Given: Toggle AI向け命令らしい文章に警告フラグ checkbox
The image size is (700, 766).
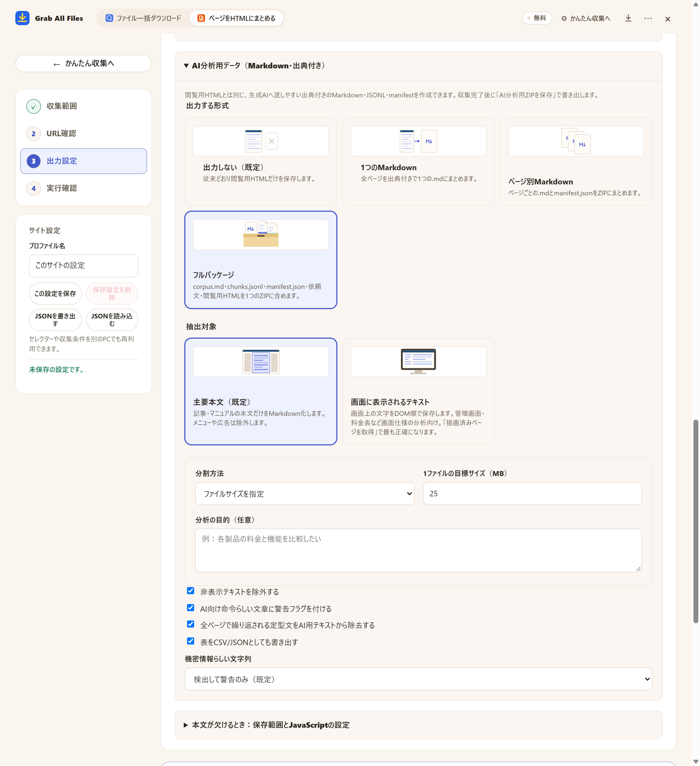Looking at the screenshot, I should click(191, 608).
